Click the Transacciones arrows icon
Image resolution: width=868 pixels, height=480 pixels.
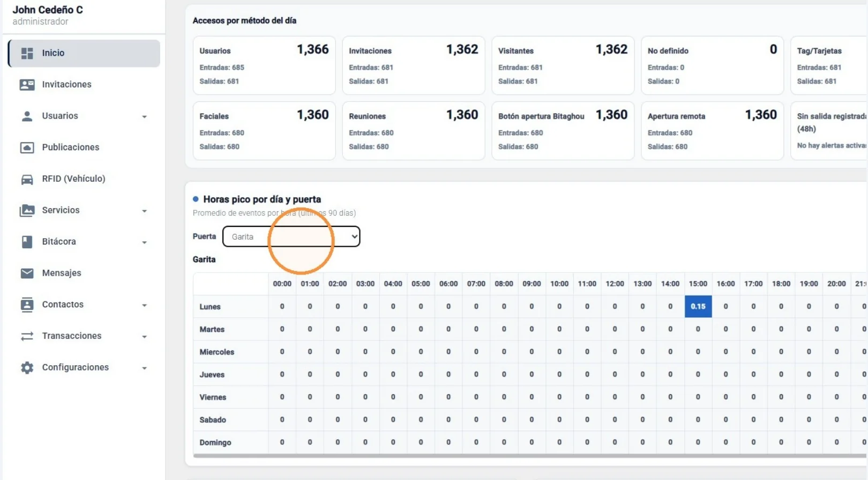coord(27,336)
